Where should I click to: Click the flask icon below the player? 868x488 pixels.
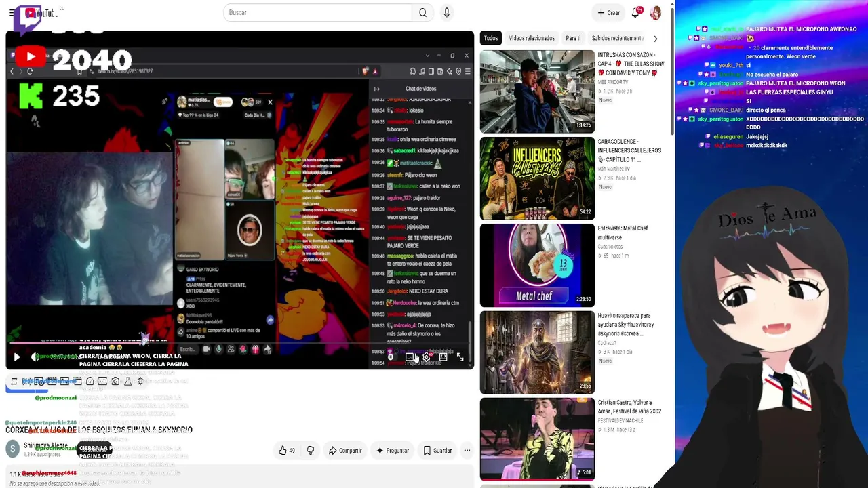[x=127, y=382]
